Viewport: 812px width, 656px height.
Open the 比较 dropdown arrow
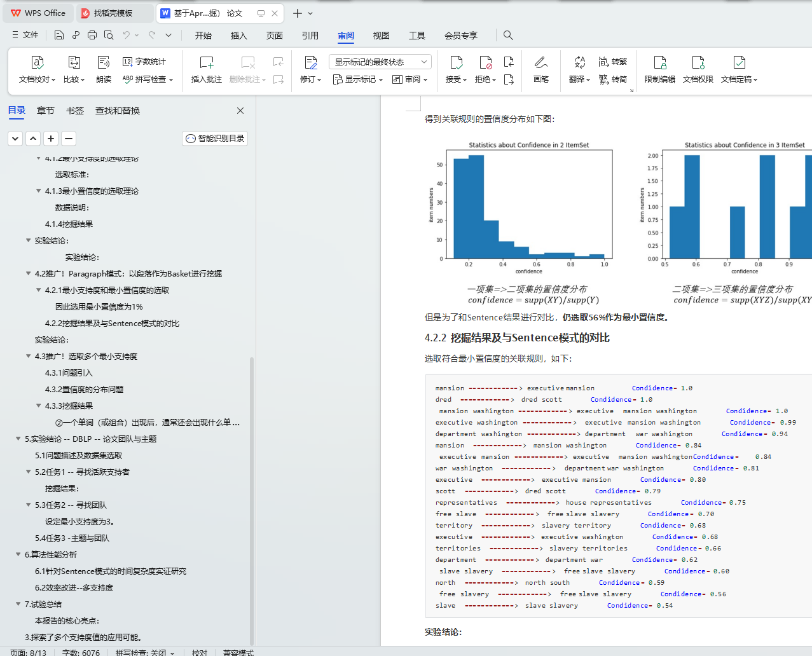coord(83,80)
